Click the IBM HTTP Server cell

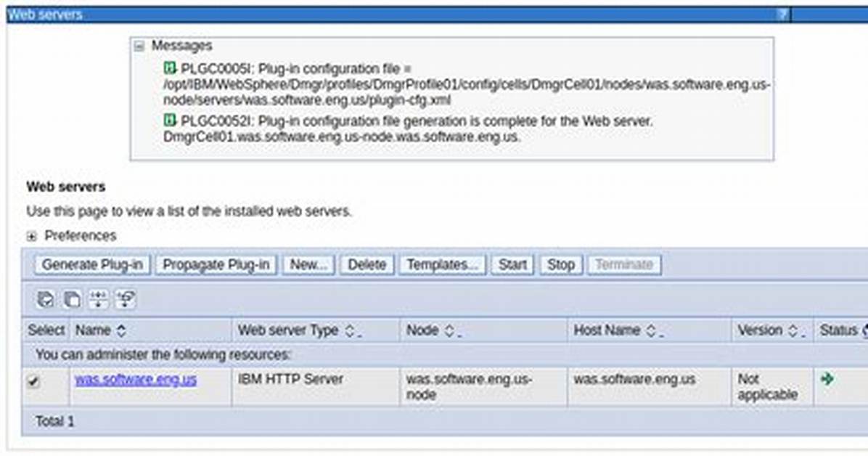point(316,387)
